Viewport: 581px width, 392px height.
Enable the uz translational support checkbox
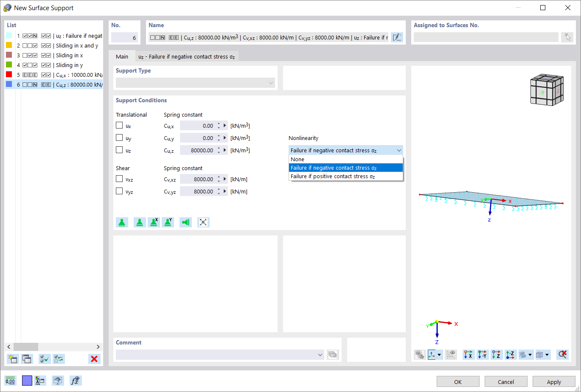tap(119, 150)
